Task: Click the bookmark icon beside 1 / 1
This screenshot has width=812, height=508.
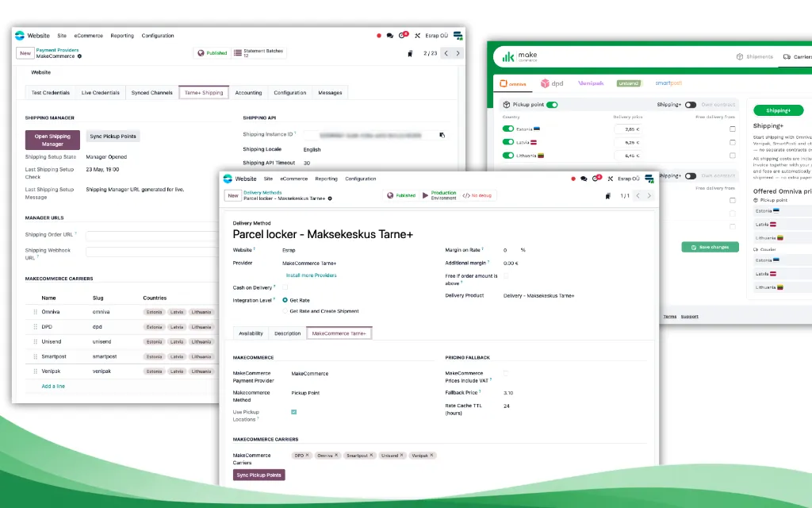Action: click(x=607, y=196)
